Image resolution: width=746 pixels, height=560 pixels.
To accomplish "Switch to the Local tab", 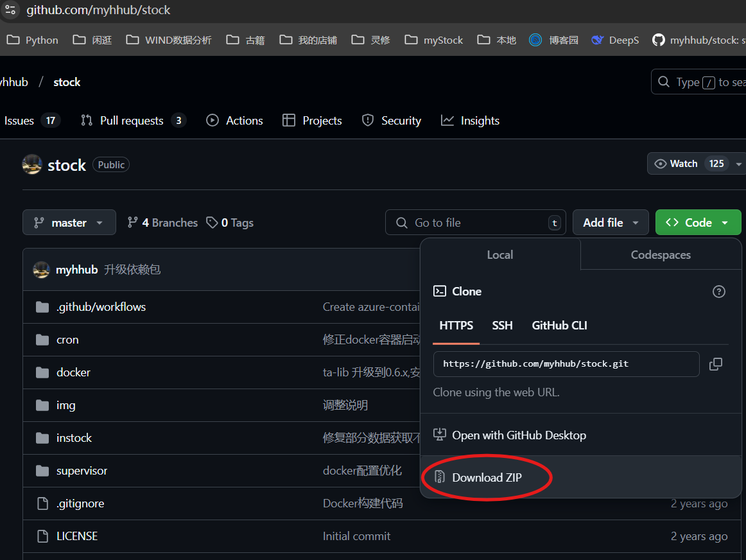I will point(500,254).
